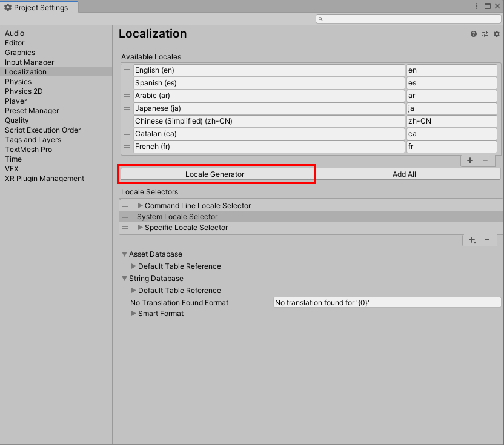Add a locale selector using the plus icon

pyautogui.click(x=472, y=240)
